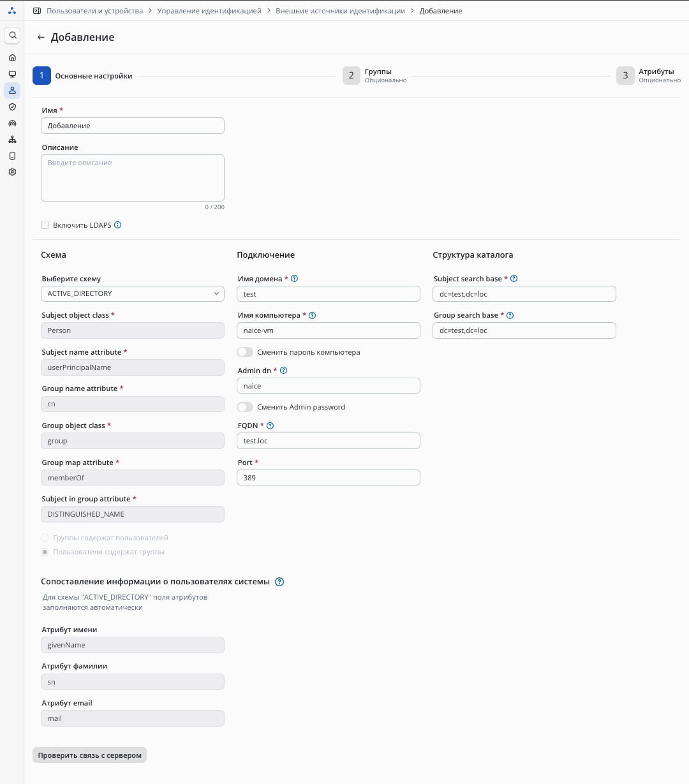Image resolution: width=689 pixels, height=784 pixels.
Task: Click the radio signal sidebar icon
Action: coord(12,124)
